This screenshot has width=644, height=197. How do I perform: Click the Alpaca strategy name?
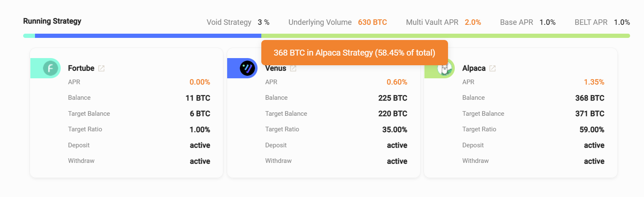pyautogui.click(x=474, y=68)
